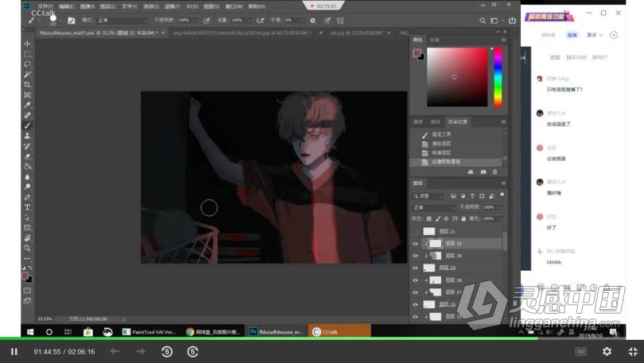Open the 文件 File menu
The image size is (644, 363).
(45, 6)
